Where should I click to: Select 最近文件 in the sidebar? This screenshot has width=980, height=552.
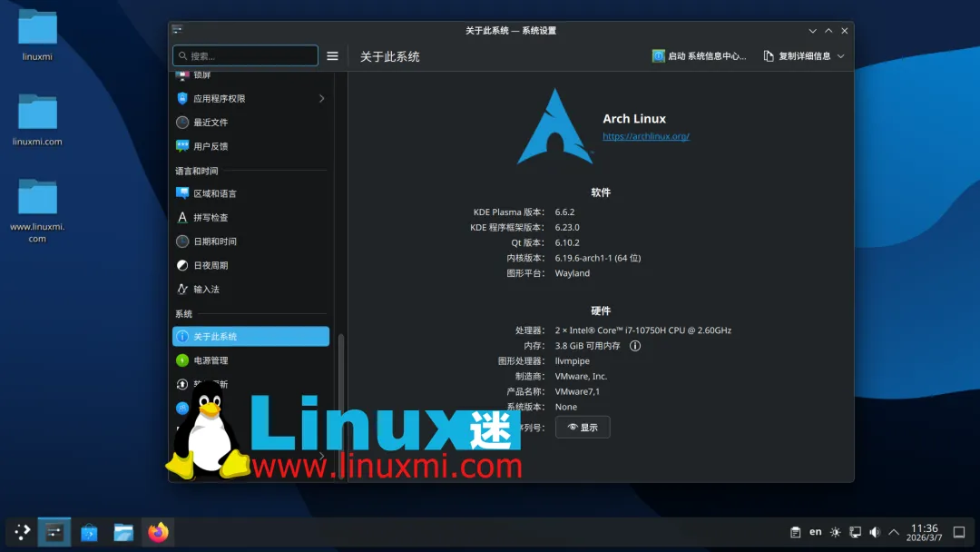point(250,122)
